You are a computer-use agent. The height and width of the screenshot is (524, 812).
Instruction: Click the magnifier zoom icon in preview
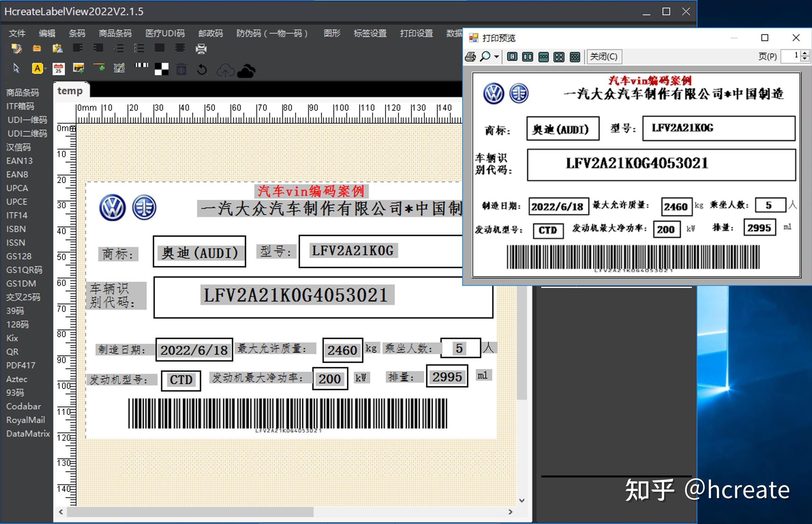485,56
